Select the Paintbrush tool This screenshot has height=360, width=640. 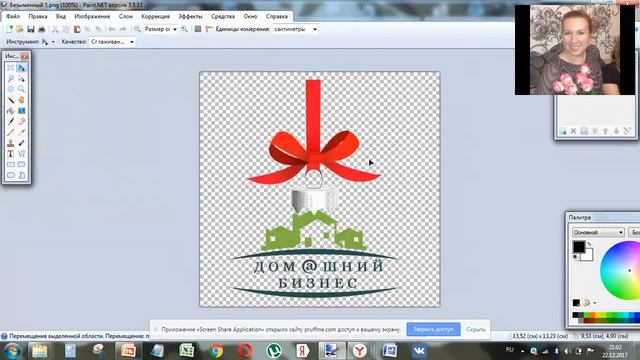point(11,121)
